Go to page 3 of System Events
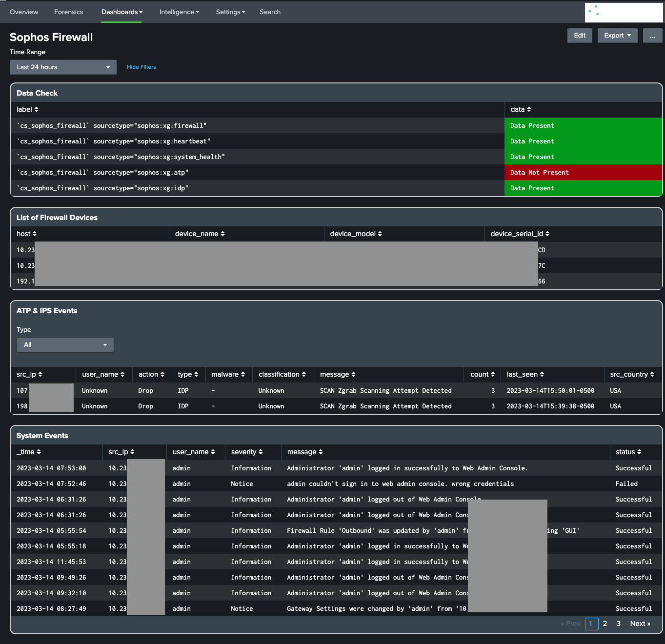Image resolution: width=665 pixels, height=644 pixels. point(619,624)
